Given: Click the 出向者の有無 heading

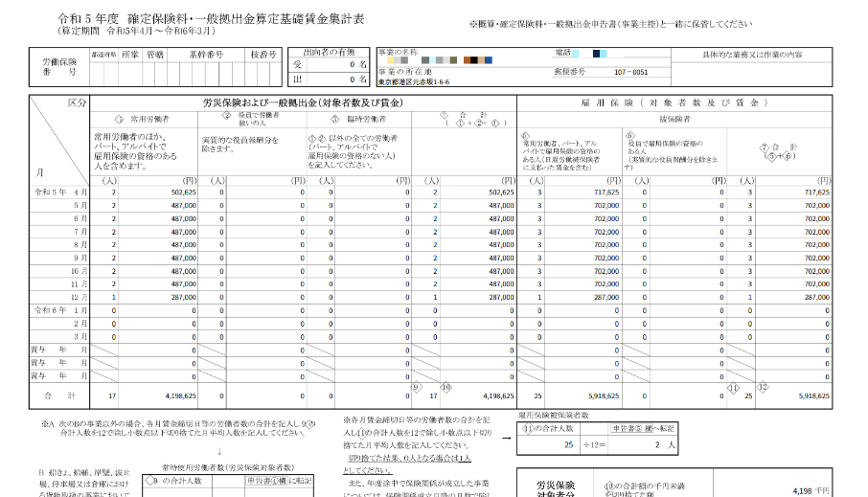Looking at the screenshot, I should click(x=329, y=53).
